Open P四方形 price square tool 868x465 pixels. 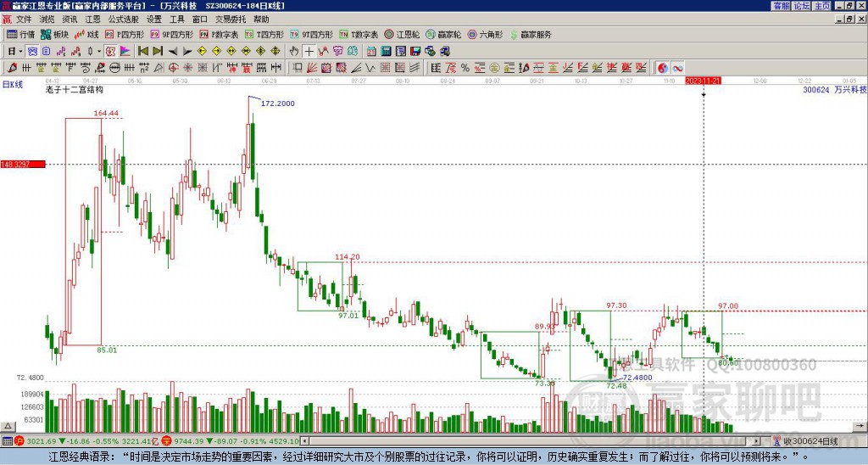coord(125,34)
